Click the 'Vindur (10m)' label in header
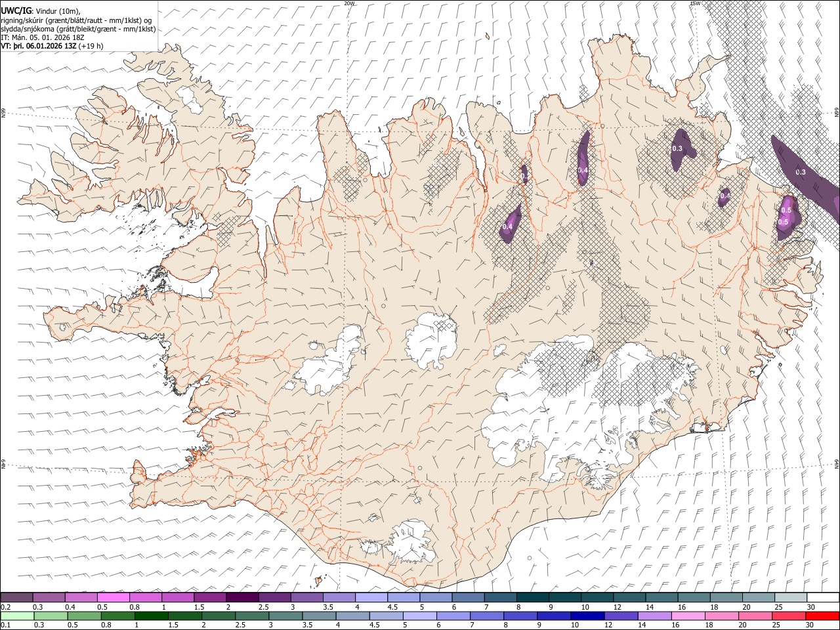The image size is (840, 630). pos(56,10)
